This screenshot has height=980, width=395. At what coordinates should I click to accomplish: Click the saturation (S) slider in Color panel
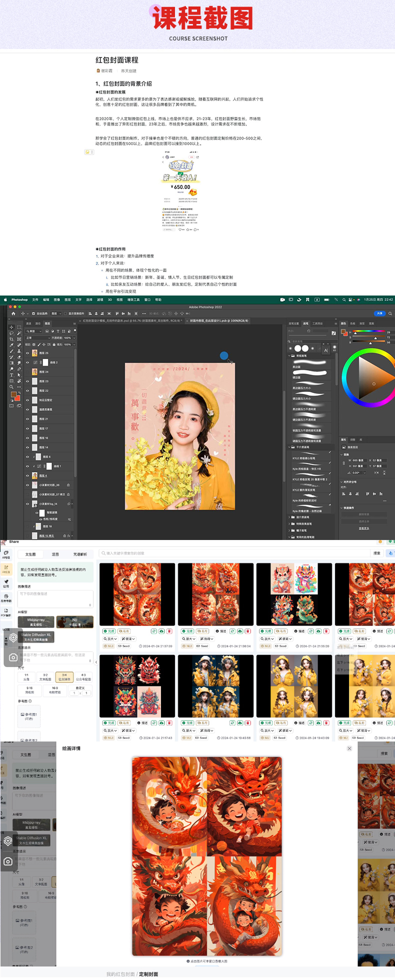(x=369, y=336)
